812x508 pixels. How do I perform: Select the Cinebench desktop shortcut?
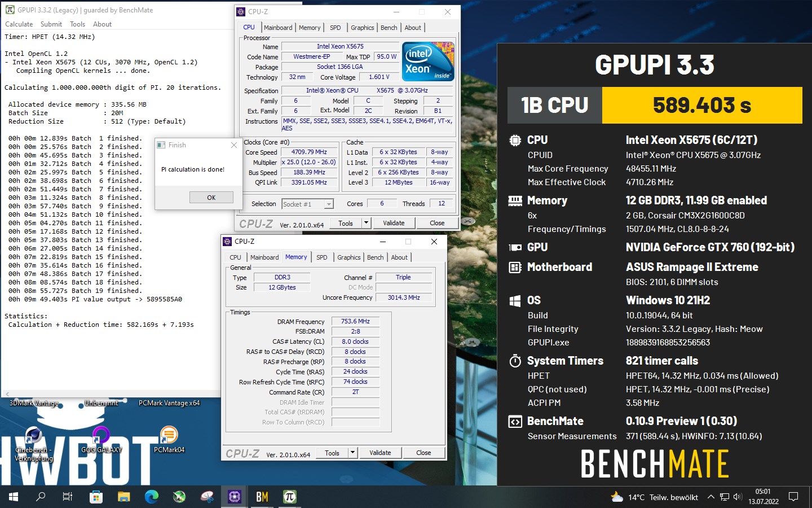click(x=33, y=445)
